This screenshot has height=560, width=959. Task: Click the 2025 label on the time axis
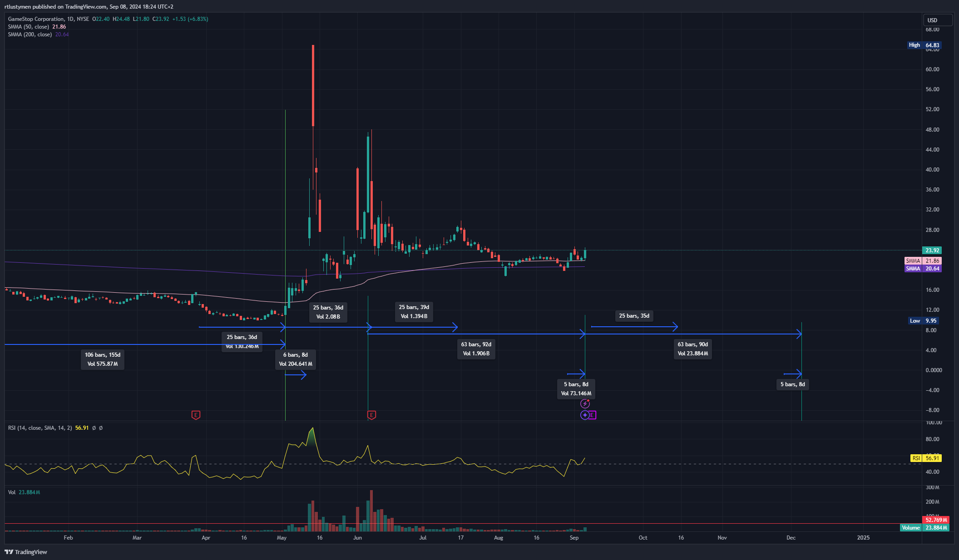click(863, 538)
